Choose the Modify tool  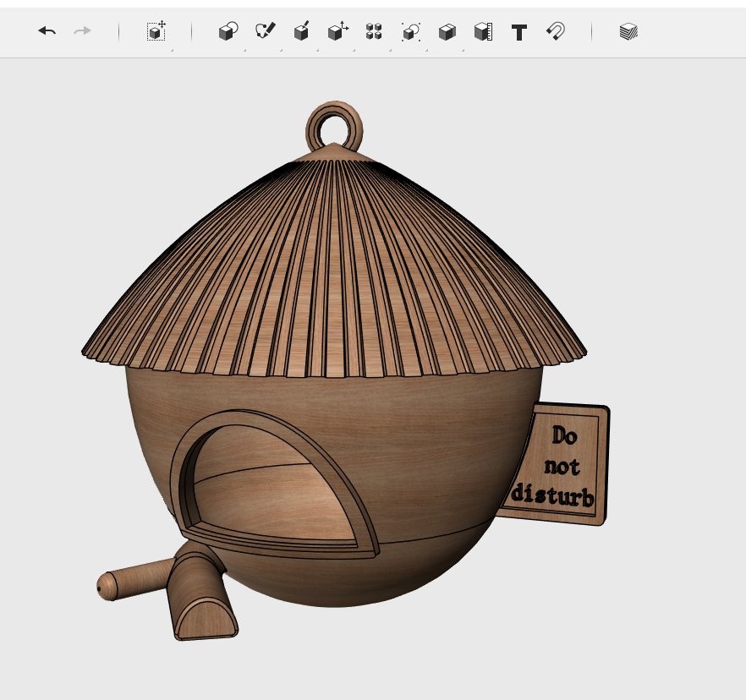point(338,31)
